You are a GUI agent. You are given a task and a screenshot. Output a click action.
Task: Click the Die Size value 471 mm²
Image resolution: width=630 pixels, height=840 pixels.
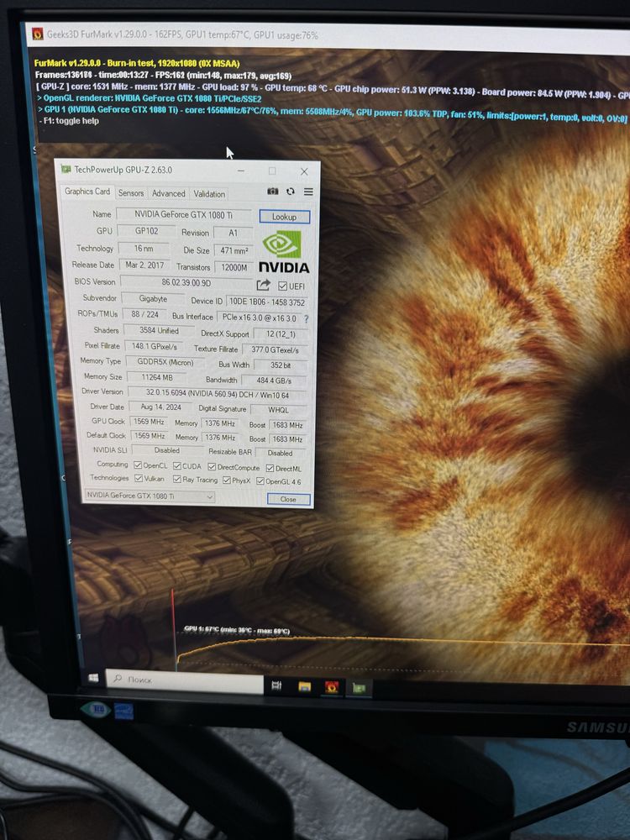pyautogui.click(x=234, y=250)
